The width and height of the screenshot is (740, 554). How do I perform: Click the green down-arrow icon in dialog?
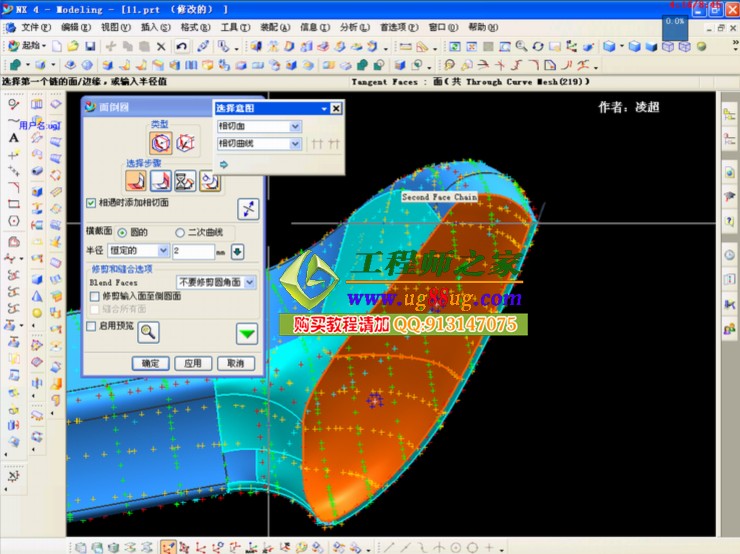[246, 333]
